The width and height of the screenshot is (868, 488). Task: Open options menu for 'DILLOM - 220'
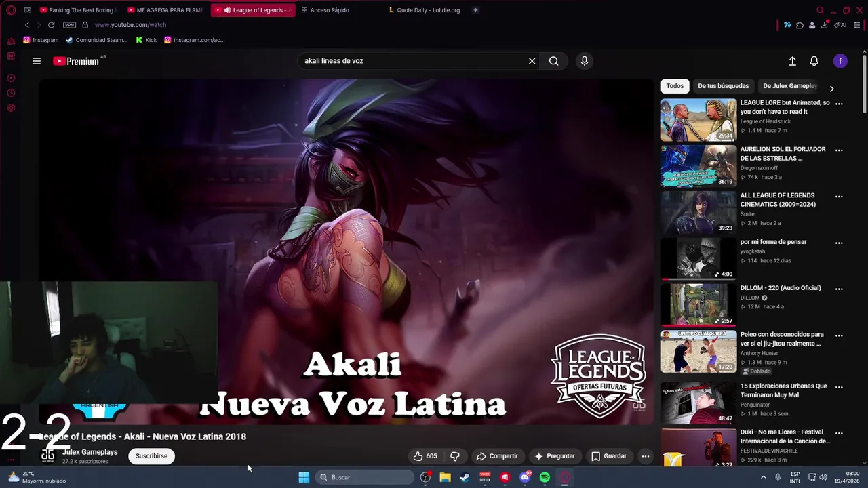click(839, 289)
